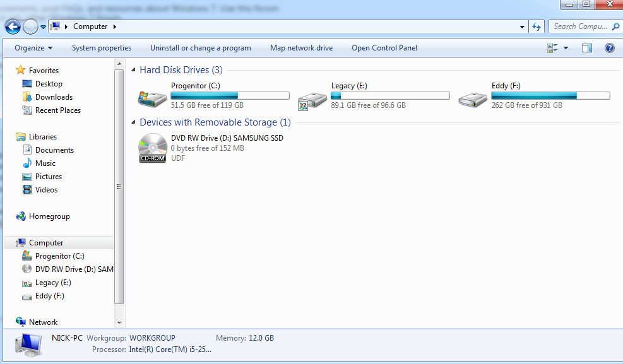Click navigation pane scroll down arrow
The width and height of the screenshot is (623, 364).
point(119,323)
